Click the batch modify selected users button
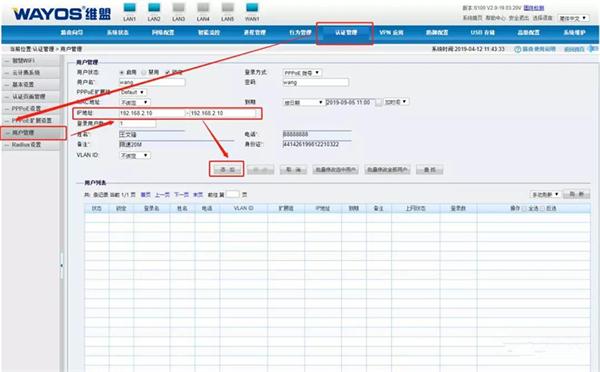600x372 pixels. (336, 170)
